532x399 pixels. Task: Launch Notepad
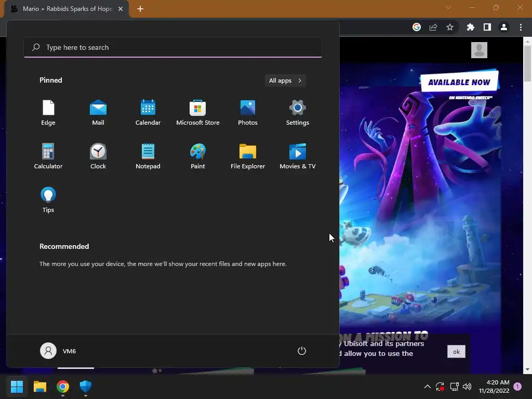(x=148, y=156)
